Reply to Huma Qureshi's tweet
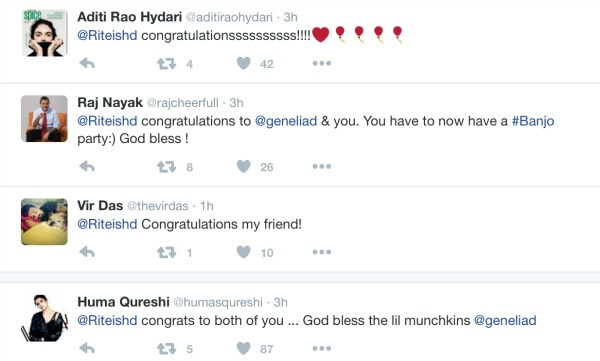This screenshot has width=600, height=361. 87,348
